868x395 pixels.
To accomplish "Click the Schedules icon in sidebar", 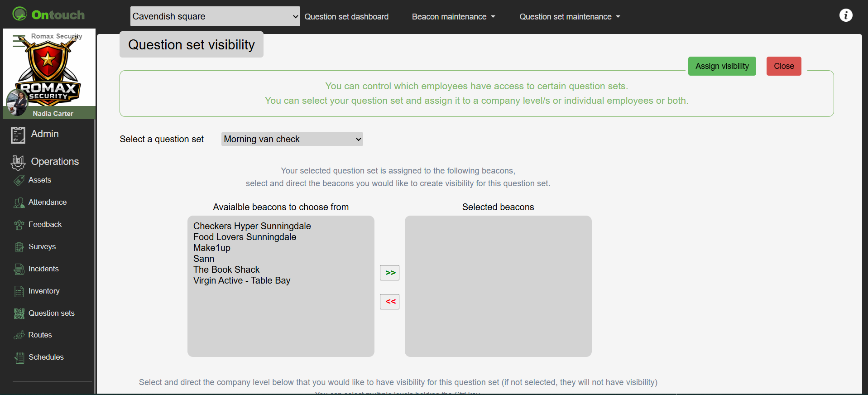I will [x=19, y=357].
